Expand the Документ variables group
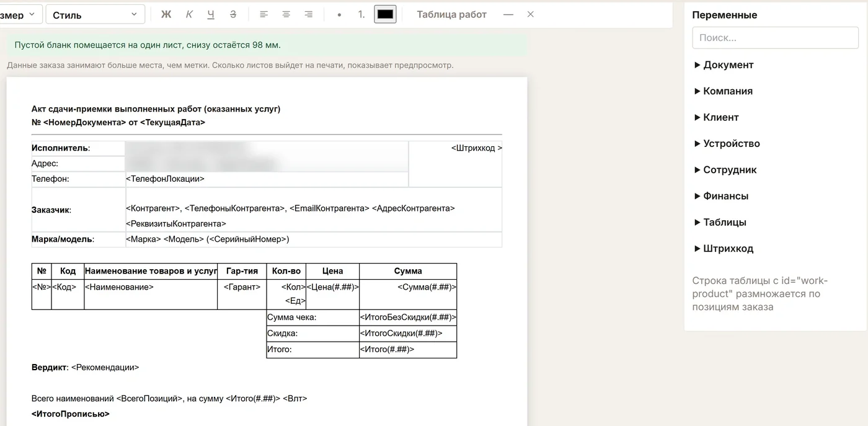 724,65
